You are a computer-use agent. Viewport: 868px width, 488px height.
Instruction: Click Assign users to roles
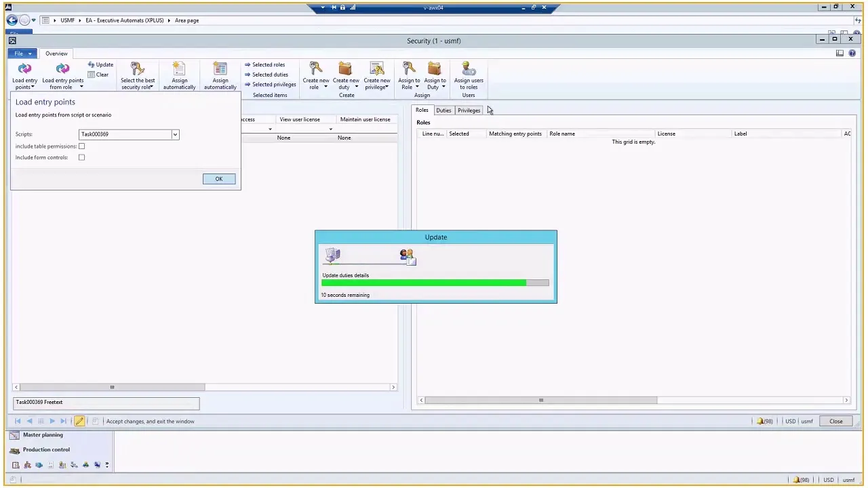pyautogui.click(x=468, y=75)
